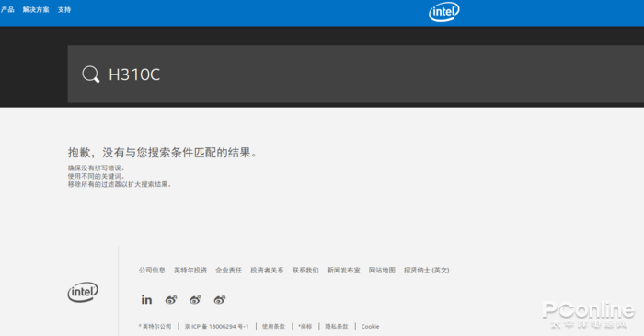Click the gray Intel logo in the footer

(x=83, y=292)
